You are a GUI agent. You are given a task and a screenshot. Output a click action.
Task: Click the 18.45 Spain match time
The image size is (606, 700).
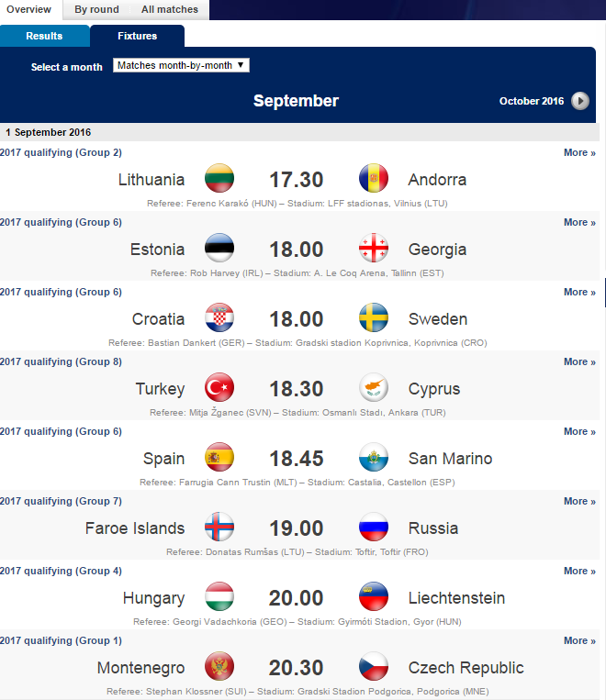click(296, 459)
